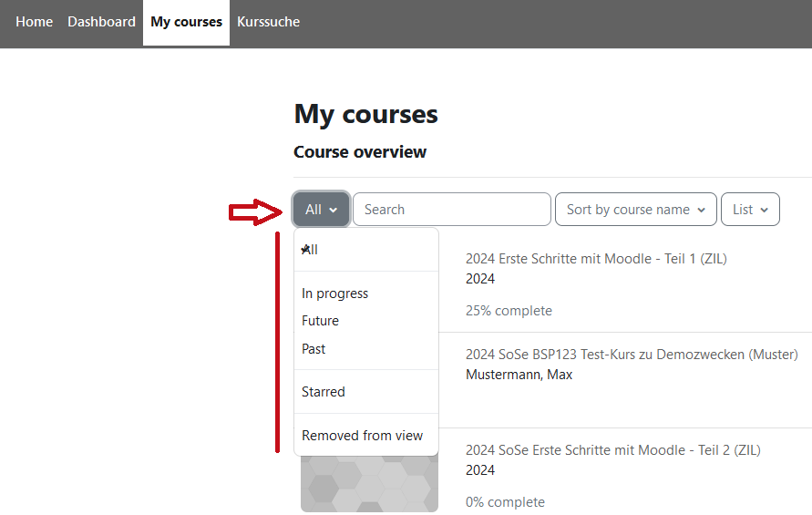Click the chevron arrow in List dropdown

[x=764, y=211]
